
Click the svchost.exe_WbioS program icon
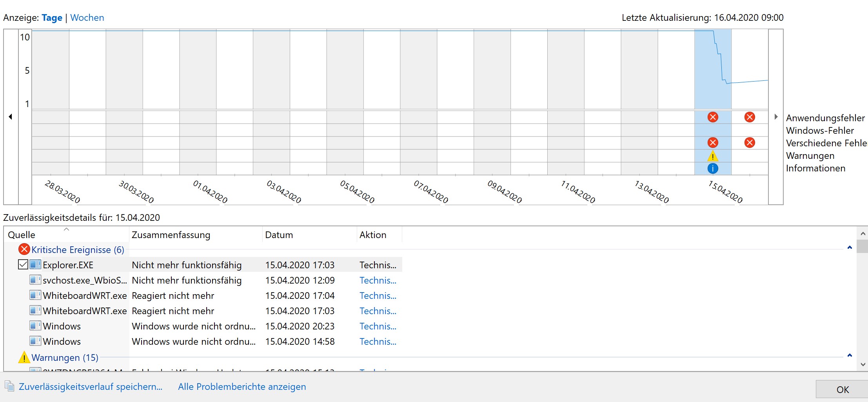point(35,280)
